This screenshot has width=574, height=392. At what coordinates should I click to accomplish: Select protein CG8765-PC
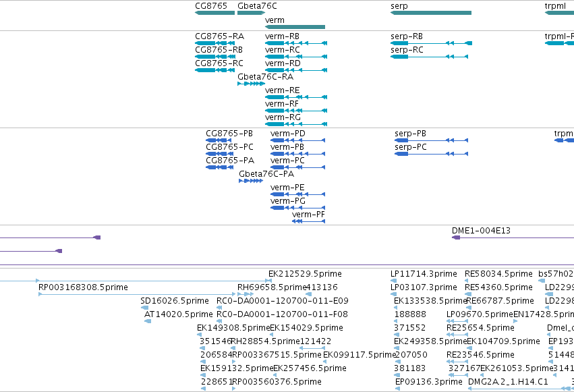220,154
